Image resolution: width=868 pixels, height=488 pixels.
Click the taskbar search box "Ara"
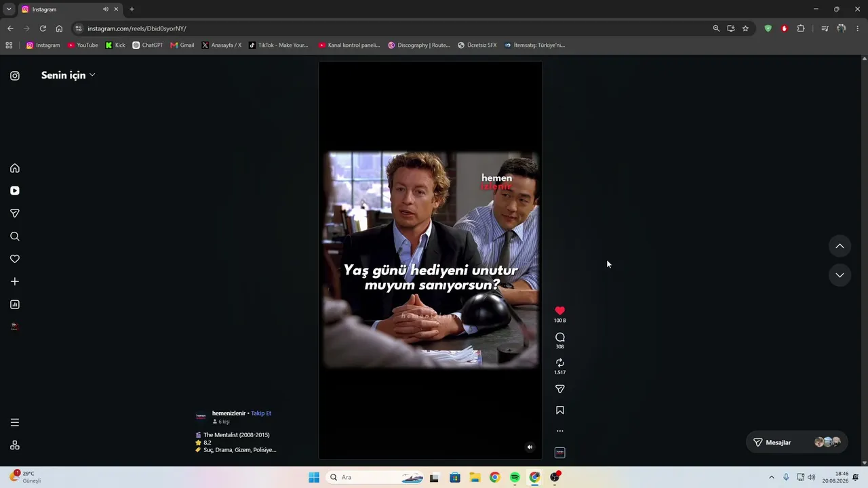(x=376, y=477)
